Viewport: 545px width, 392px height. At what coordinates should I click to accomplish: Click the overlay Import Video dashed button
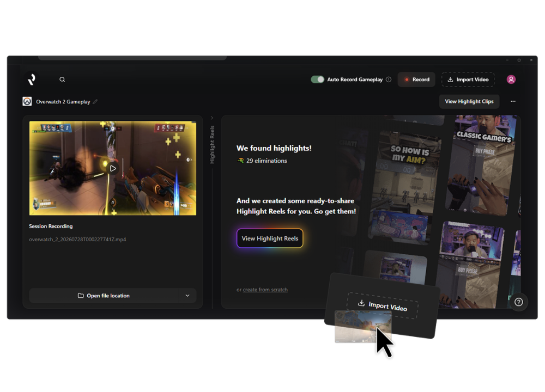click(x=383, y=305)
